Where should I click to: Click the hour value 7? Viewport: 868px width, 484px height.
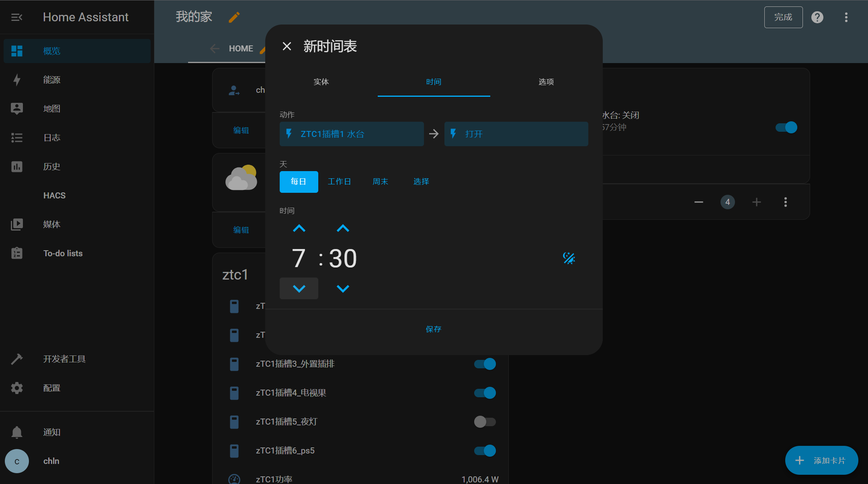click(x=299, y=258)
